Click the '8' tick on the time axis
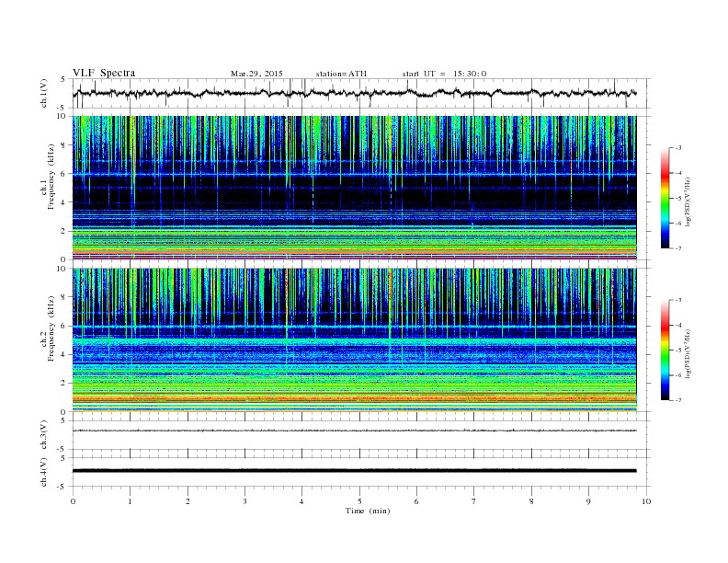The height and width of the screenshot is (563, 728). (531, 501)
